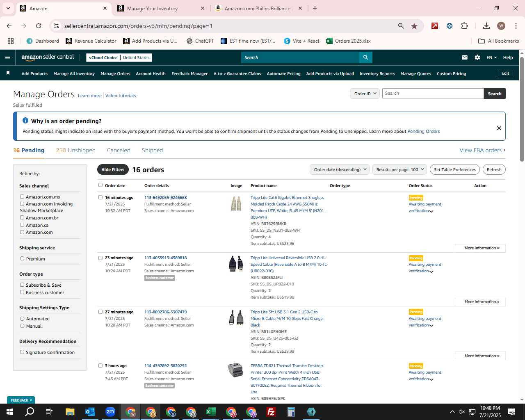Click the page vertical scrollbar
525x420 pixels.
point(522,109)
